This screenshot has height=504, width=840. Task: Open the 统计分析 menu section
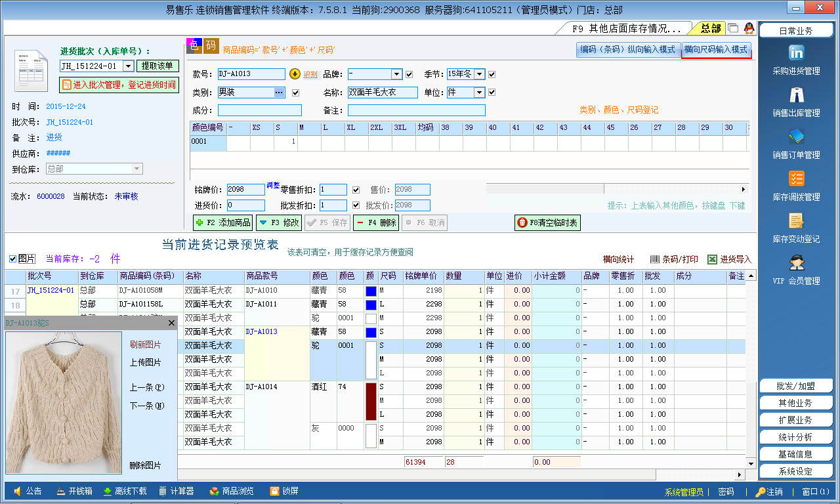pos(795,437)
